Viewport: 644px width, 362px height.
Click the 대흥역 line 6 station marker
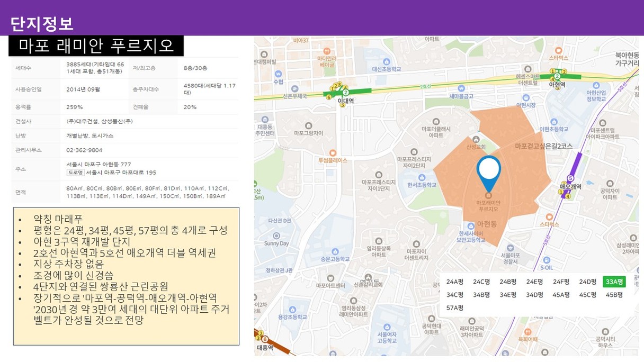(x=264, y=340)
